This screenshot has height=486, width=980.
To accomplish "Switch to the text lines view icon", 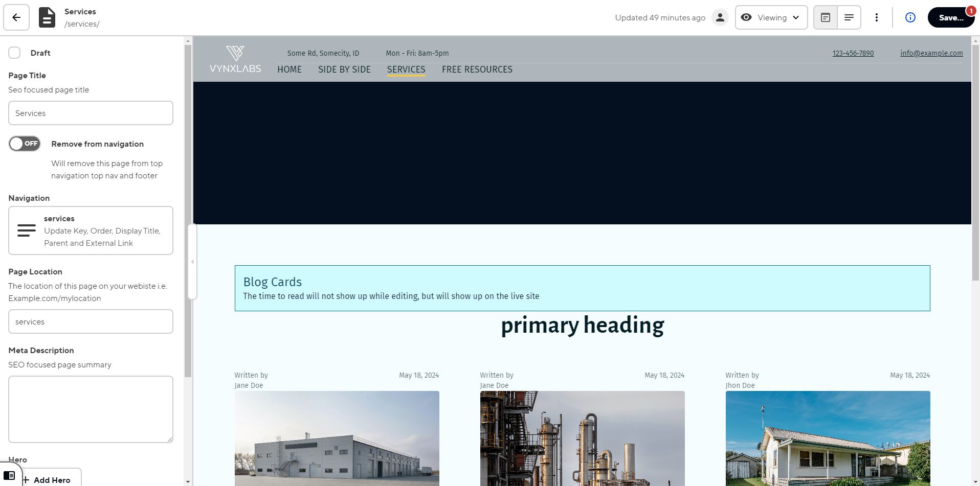I will tap(849, 18).
